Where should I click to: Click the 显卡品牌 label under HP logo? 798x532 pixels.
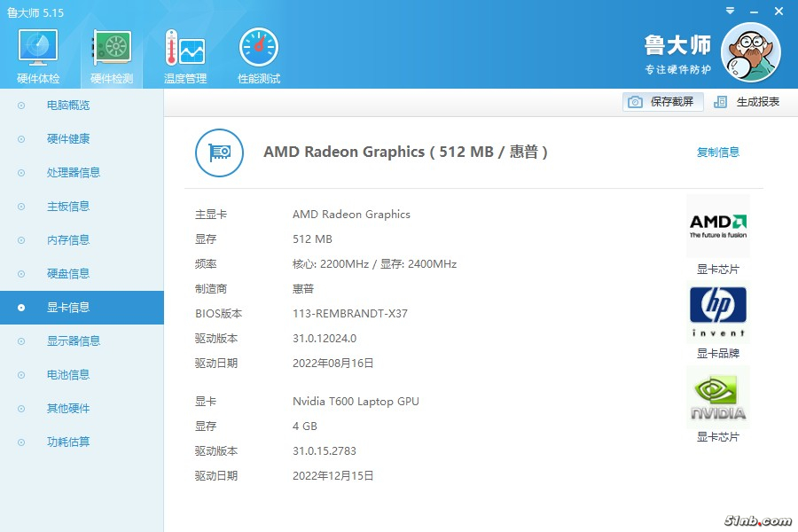[717, 353]
